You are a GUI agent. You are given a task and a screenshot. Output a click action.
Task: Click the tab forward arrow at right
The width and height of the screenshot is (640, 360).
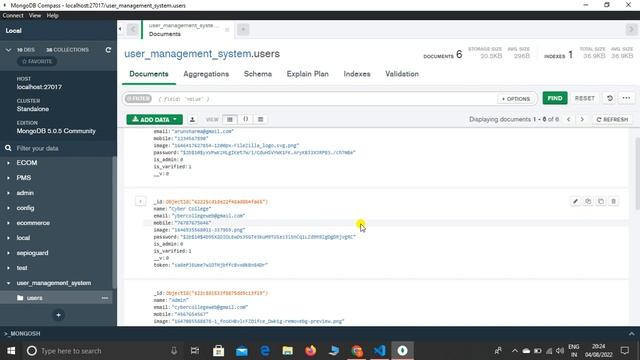(631, 29)
